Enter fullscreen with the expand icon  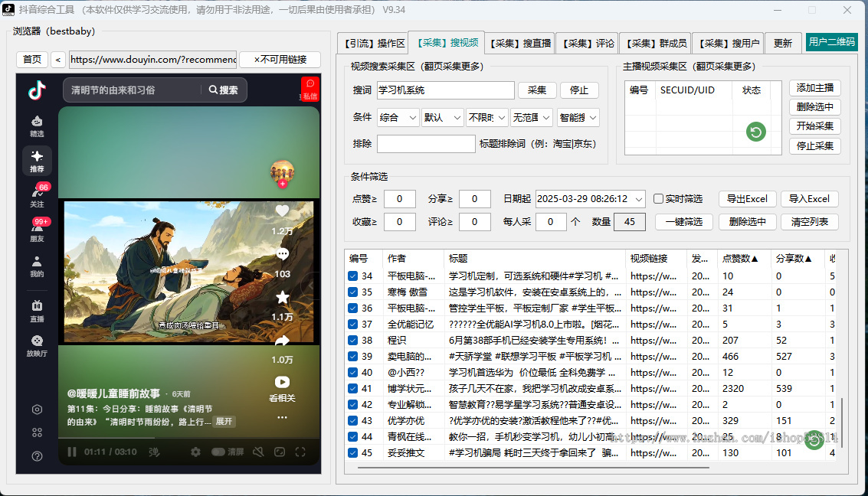point(300,452)
